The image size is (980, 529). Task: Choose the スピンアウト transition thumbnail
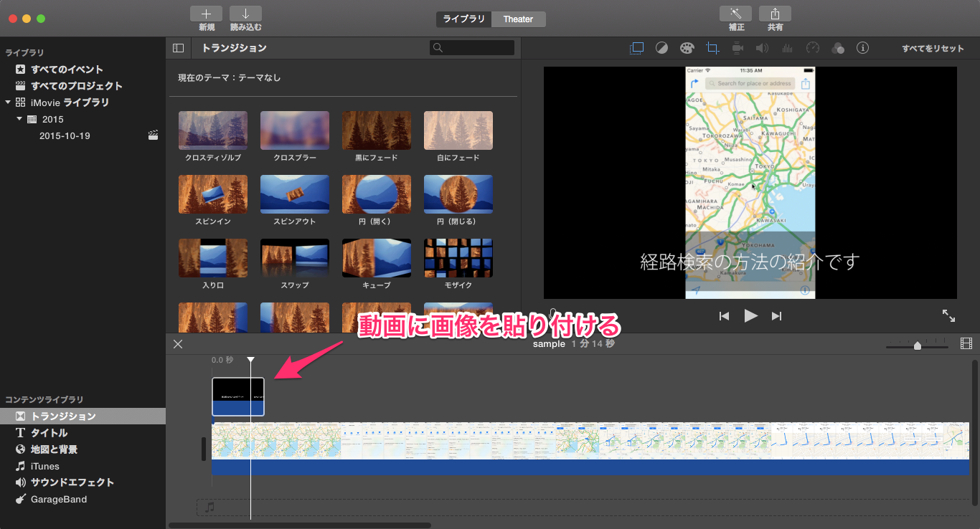point(295,194)
